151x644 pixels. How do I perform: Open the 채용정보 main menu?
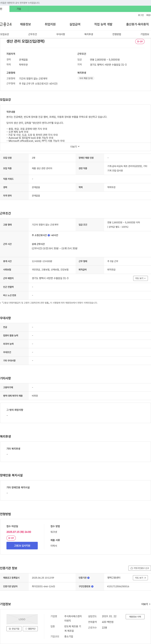point(25,24)
